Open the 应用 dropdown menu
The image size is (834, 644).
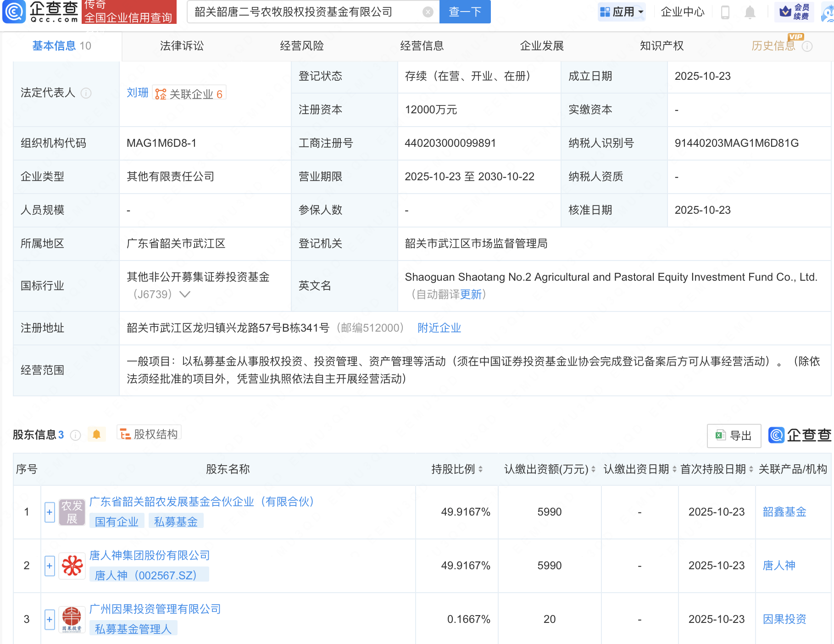pyautogui.click(x=622, y=12)
